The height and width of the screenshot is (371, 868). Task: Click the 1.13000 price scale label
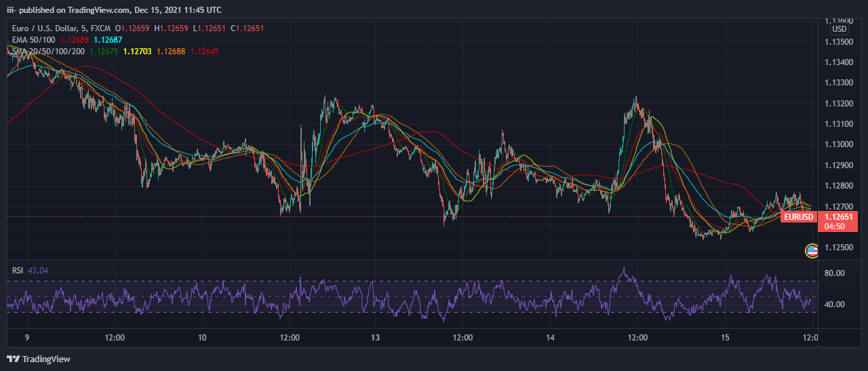pos(838,144)
